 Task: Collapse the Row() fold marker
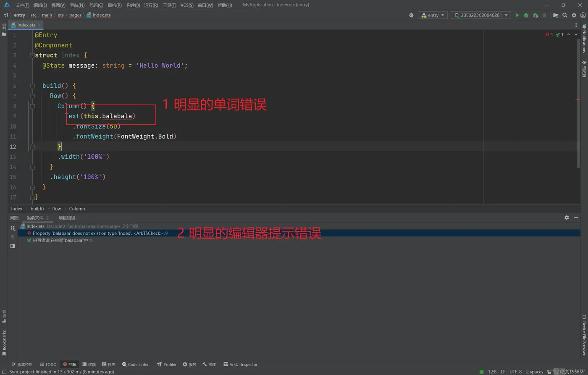point(32,96)
